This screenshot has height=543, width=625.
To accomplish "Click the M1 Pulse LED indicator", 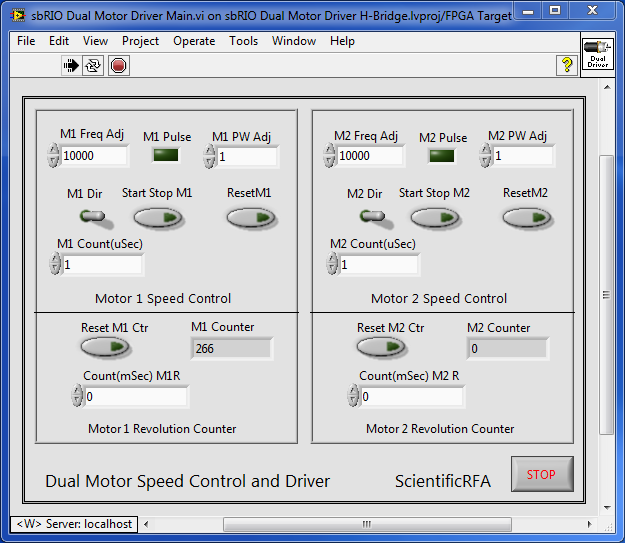I will coord(166,155).
